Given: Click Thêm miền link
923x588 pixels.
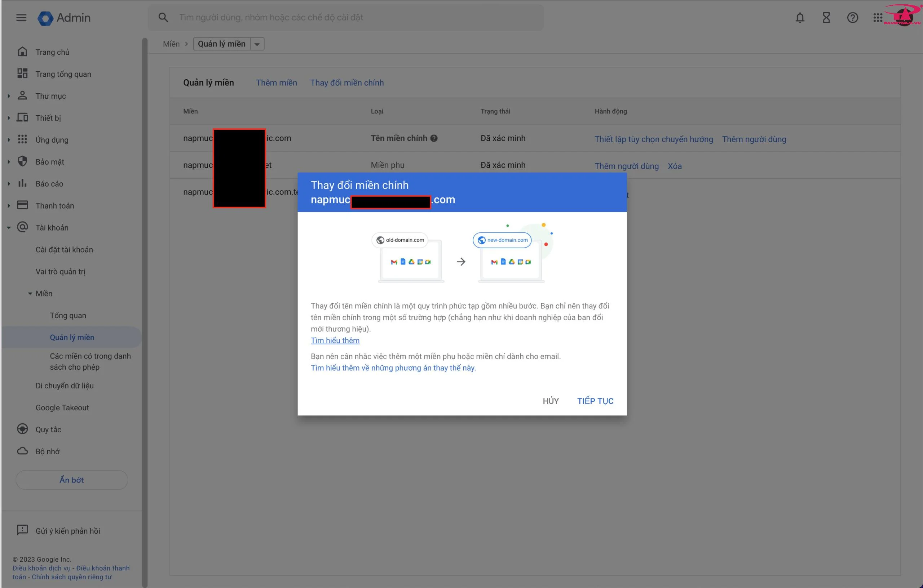Looking at the screenshot, I should [277, 83].
